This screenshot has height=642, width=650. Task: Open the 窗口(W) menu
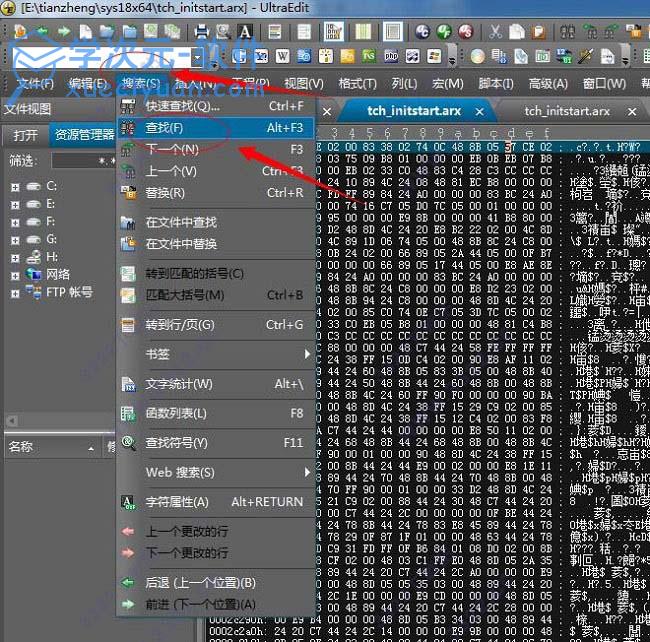604,84
